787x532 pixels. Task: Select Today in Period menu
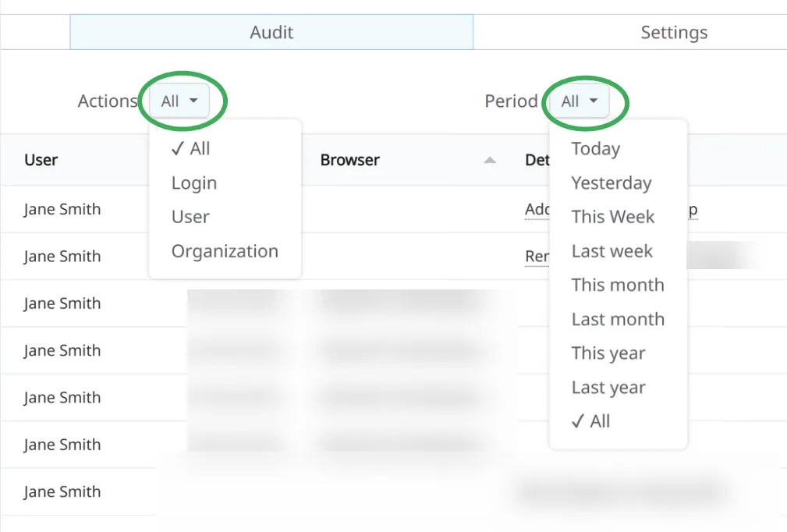pyautogui.click(x=595, y=149)
